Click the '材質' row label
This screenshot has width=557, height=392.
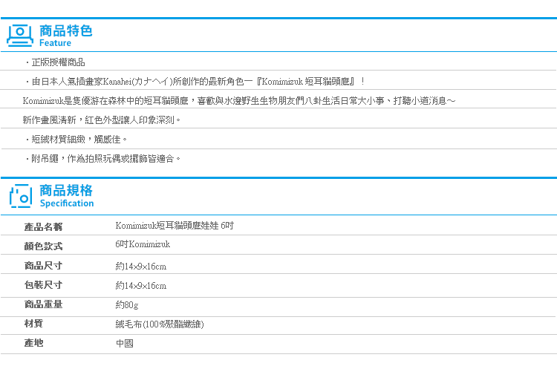coord(33,324)
